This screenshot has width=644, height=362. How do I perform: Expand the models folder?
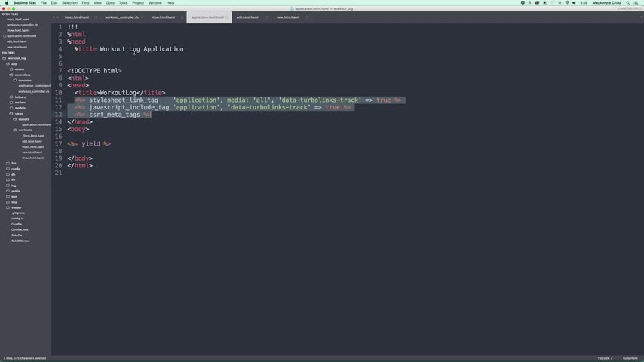coord(20,108)
